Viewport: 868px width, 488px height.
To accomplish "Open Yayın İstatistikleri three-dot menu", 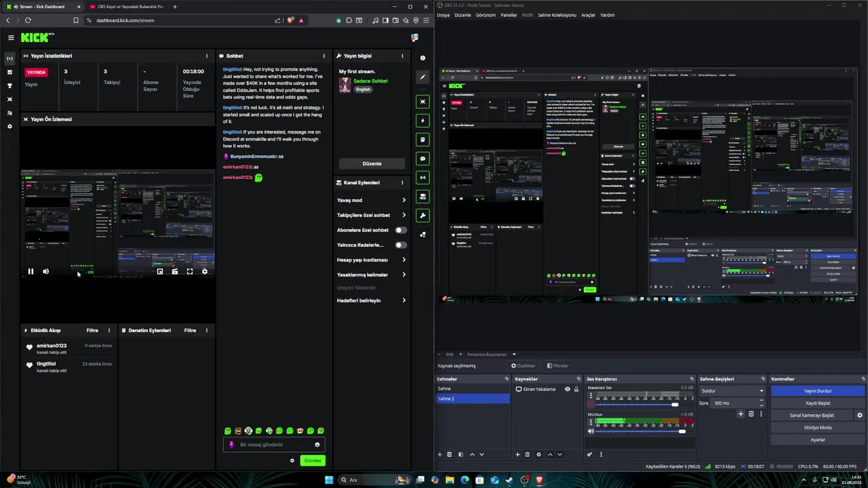I will [207, 56].
